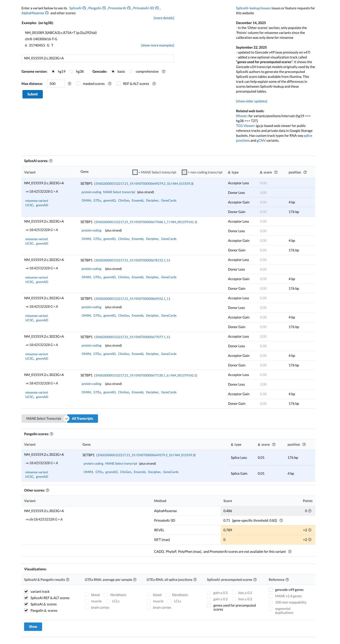The height and width of the screenshot is (644, 340).
Task: Click the blue Submit button
Action: (33, 94)
